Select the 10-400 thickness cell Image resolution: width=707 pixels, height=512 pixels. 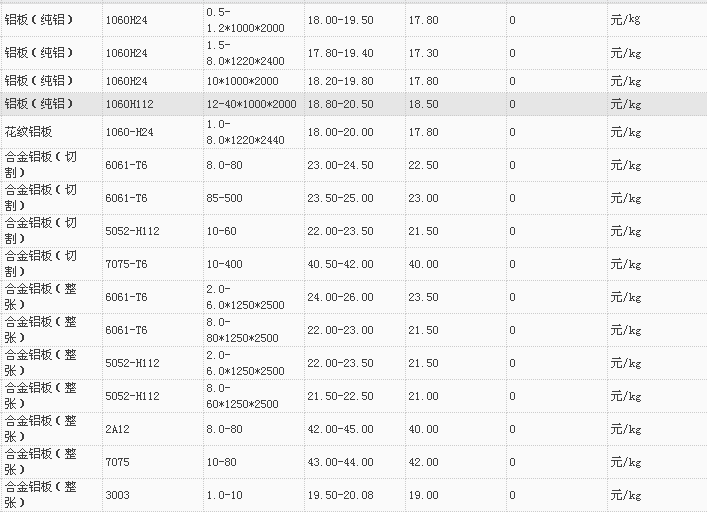(x=223, y=264)
